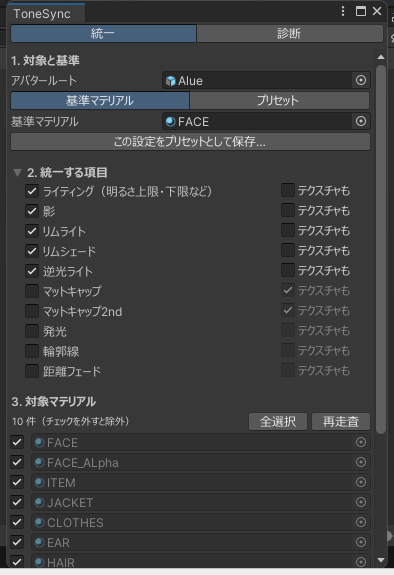Check テクスチャも for 影 row

(288, 210)
